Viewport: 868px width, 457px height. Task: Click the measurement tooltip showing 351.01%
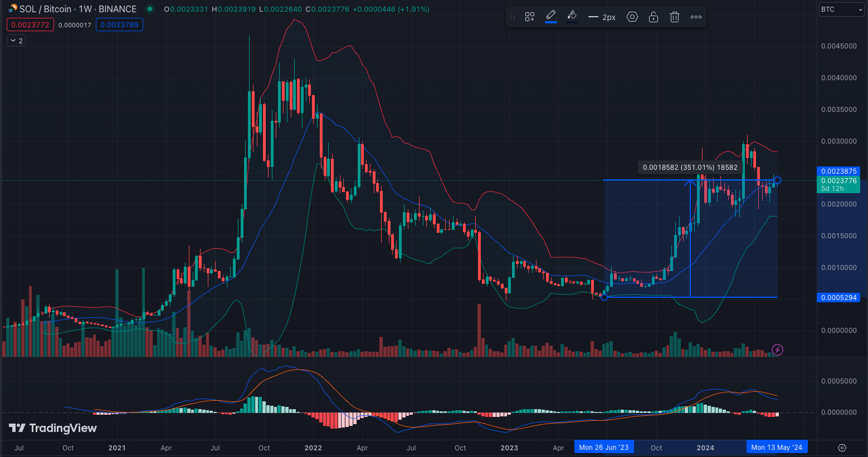pos(690,167)
